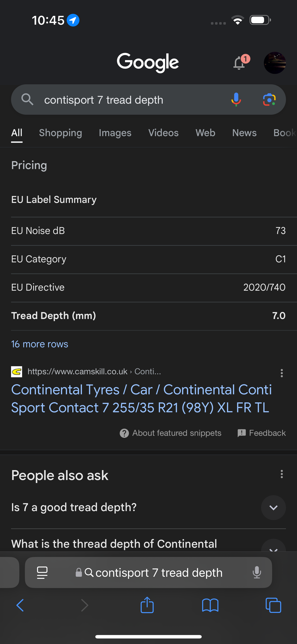Expand "What is the thread depth of Continental" question
Screen dimensions: 297x644
coord(148,544)
